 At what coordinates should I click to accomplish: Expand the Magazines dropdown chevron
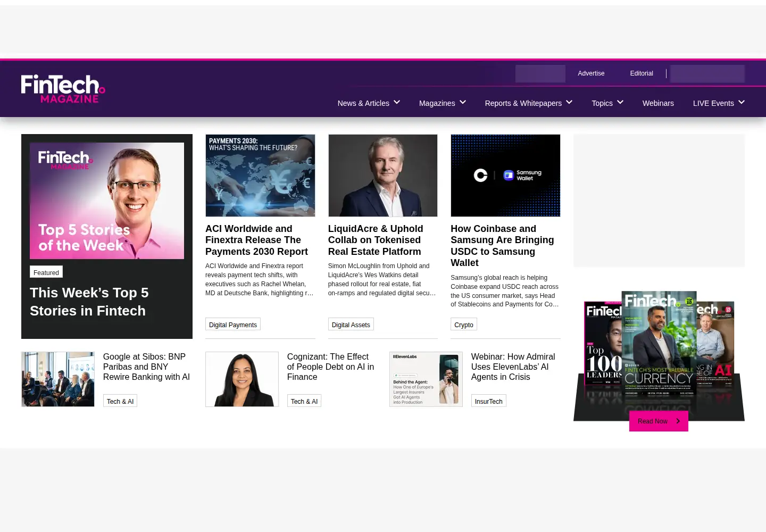(463, 102)
